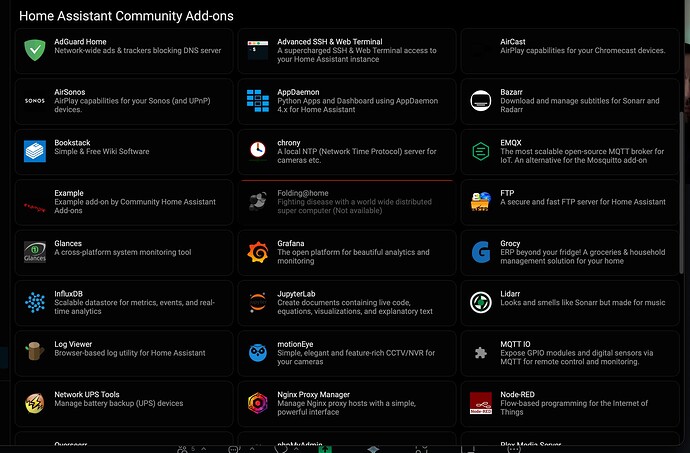Open the Nginx Proxy Manager hexagon icon
The height and width of the screenshot is (453, 690).
click(258, 403)
